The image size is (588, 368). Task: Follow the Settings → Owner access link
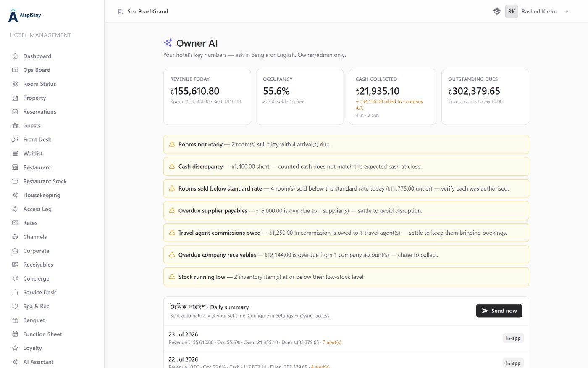click(302, 316)
